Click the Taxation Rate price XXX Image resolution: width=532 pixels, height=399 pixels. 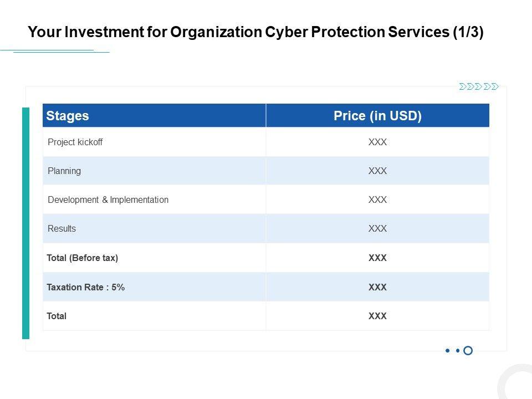coord(377,287)
